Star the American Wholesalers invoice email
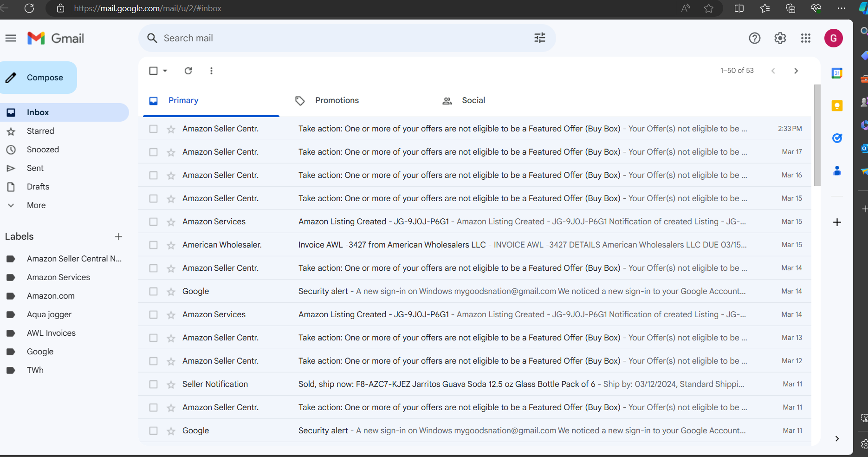 click(x=171, y=245)
